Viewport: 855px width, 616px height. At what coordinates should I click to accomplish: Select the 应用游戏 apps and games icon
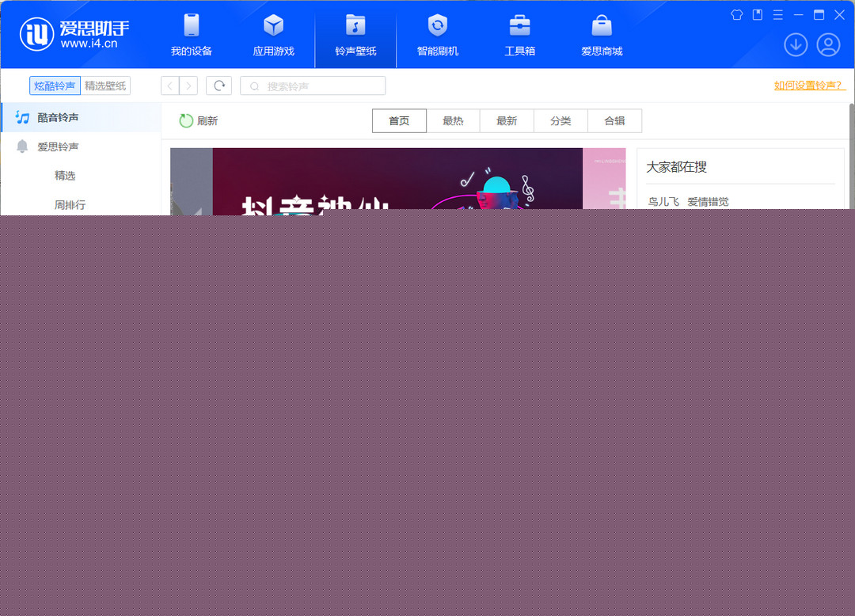(273, 34)
